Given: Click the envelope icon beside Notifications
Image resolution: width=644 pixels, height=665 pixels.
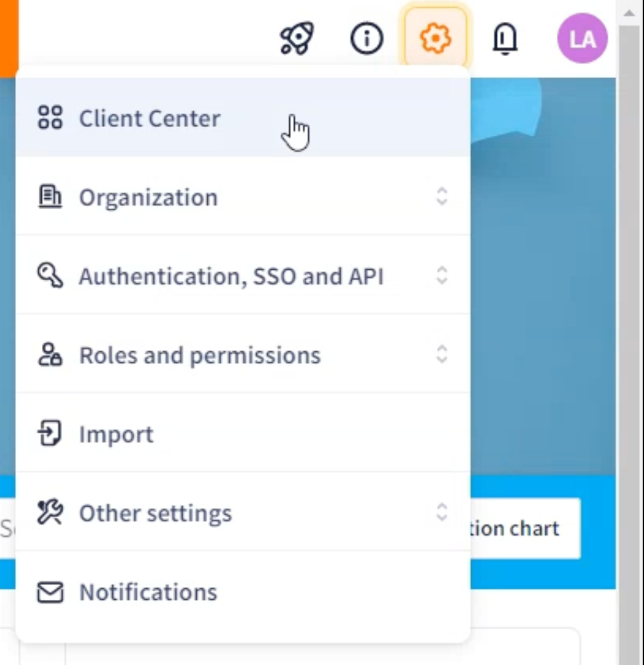Looking at the screenshot, I should pos(52,591).
